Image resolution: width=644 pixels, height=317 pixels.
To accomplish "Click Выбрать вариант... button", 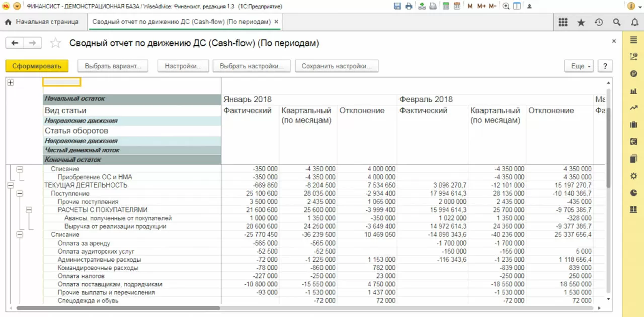I will point(113,66).
